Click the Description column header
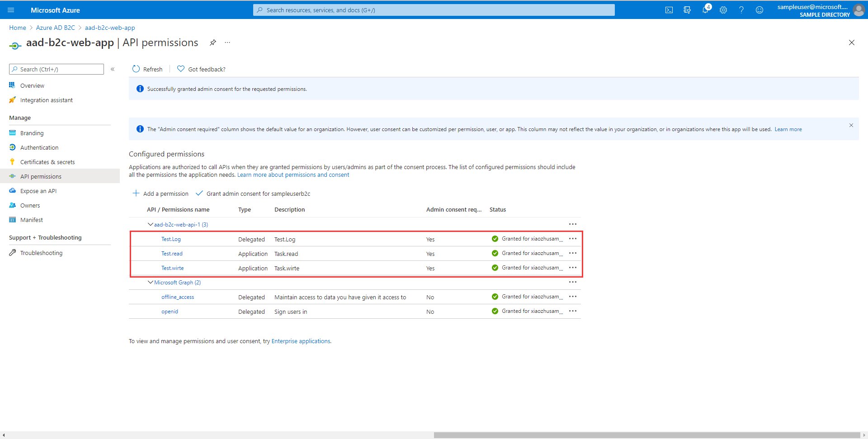 (290, 210)
